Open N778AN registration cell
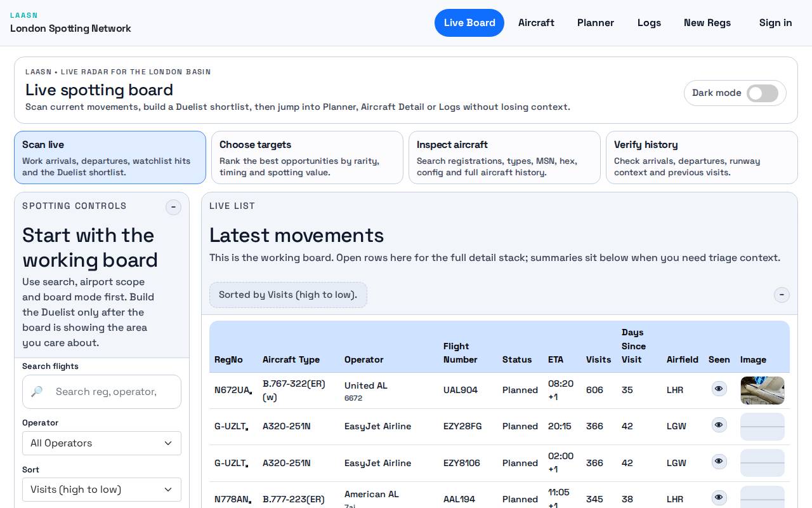The width and height of the screenshot is (812, 508). (x=232, y=500)
